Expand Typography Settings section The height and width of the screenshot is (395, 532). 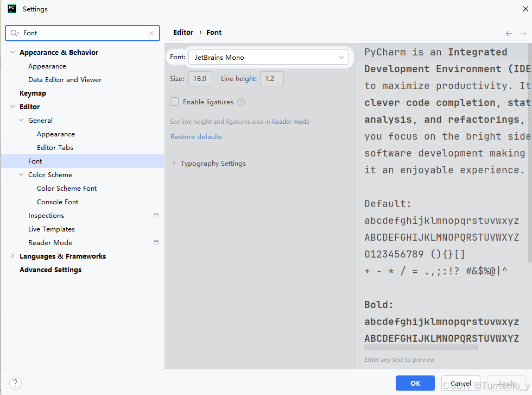click(174, 163)
